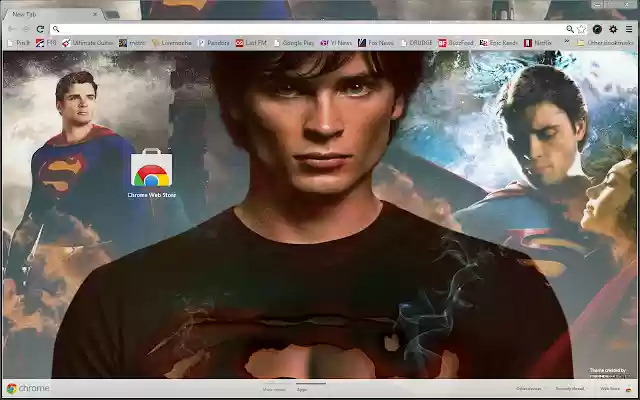Viewport: 640px width, 400px height.
Task: Open the Other bookmarks folder
Action: [605, 43]
